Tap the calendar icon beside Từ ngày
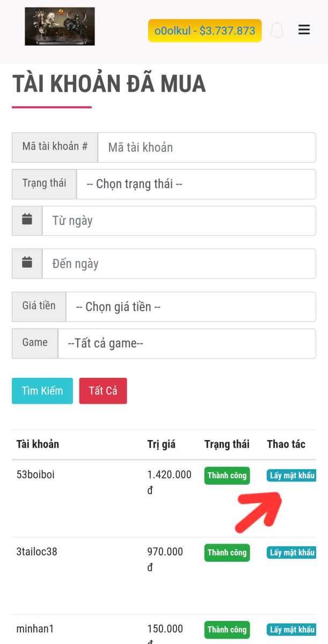 click(x=27, y=221)
